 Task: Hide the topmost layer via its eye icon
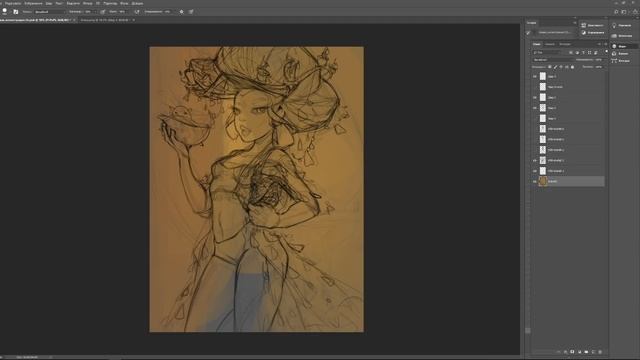[535, 76]
